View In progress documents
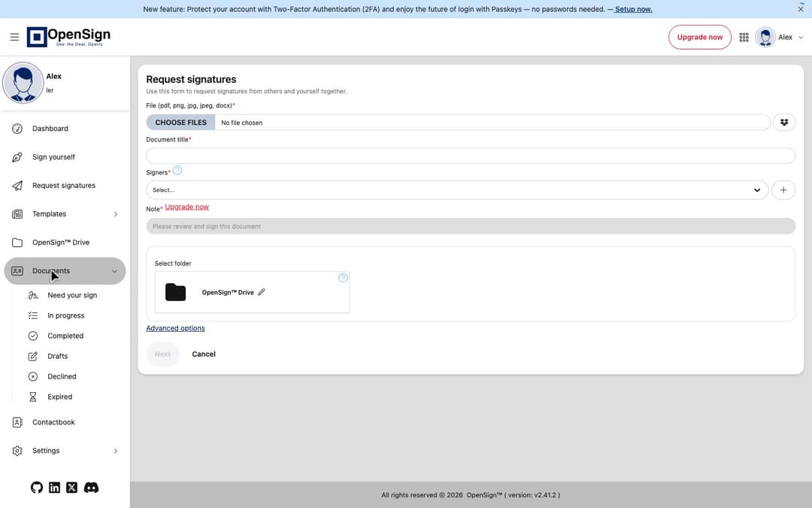Image resolution: width=812 pixels, height=508 pixels. [x=65, y=315]
